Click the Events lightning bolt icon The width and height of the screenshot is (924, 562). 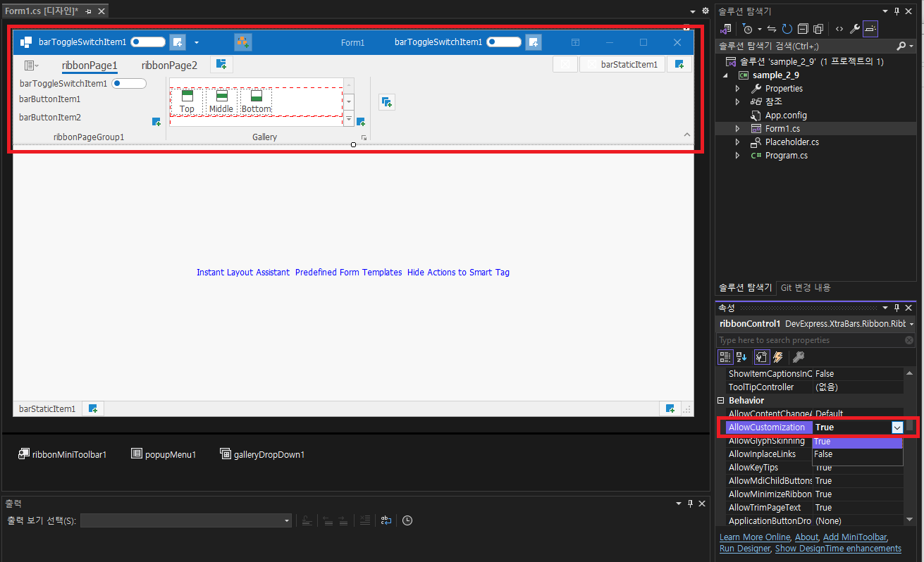(777, 357)
